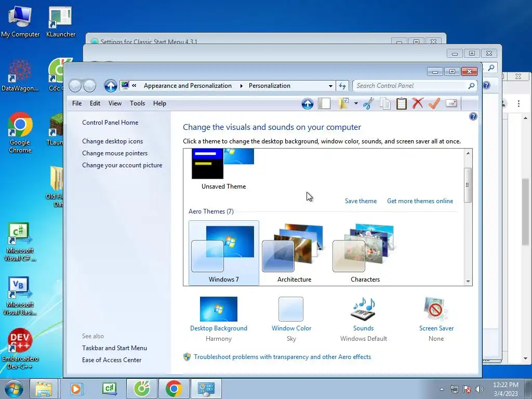The image size is (532, 399).
Task: Click the Action Center flag tray icon
Action: 467,389
